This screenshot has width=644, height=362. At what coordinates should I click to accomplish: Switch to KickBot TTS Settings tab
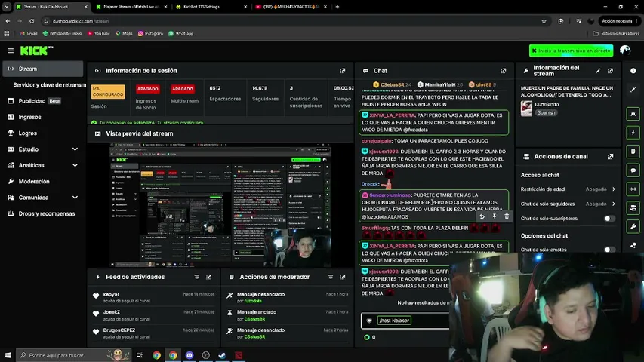tap(211, 7)
